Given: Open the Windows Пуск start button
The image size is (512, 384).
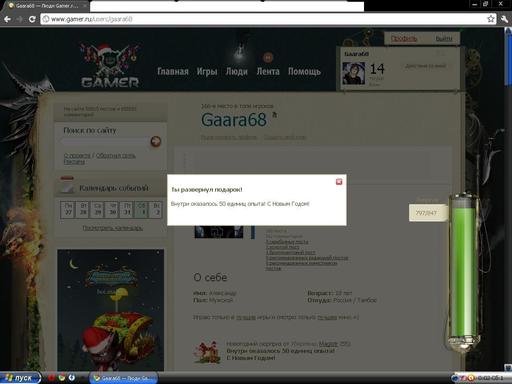Looking at the screenshot, I should click(20, 378).
